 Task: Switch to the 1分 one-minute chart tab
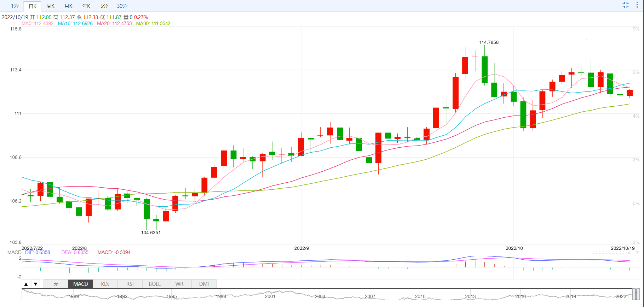15,6
